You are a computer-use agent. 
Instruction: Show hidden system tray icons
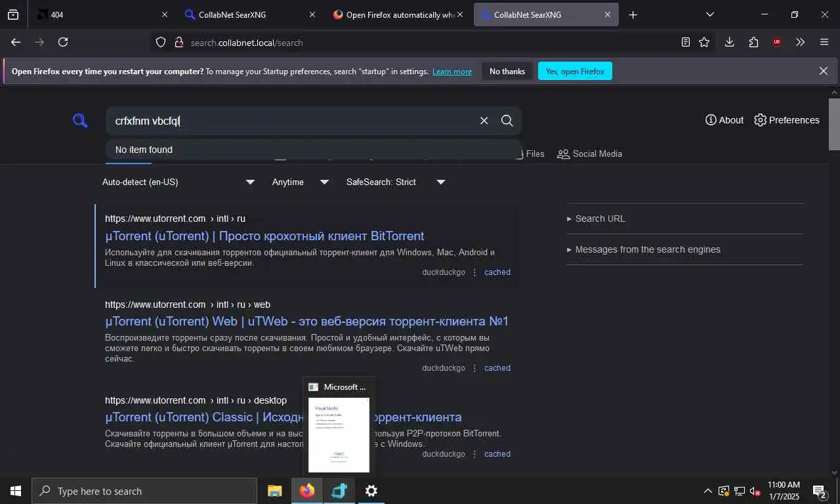(707, 491)
